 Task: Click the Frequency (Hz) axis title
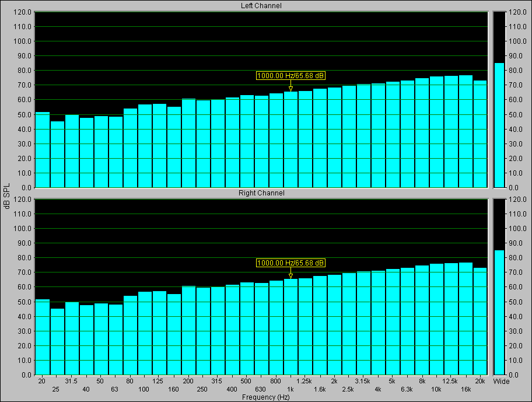coord(265,397)
